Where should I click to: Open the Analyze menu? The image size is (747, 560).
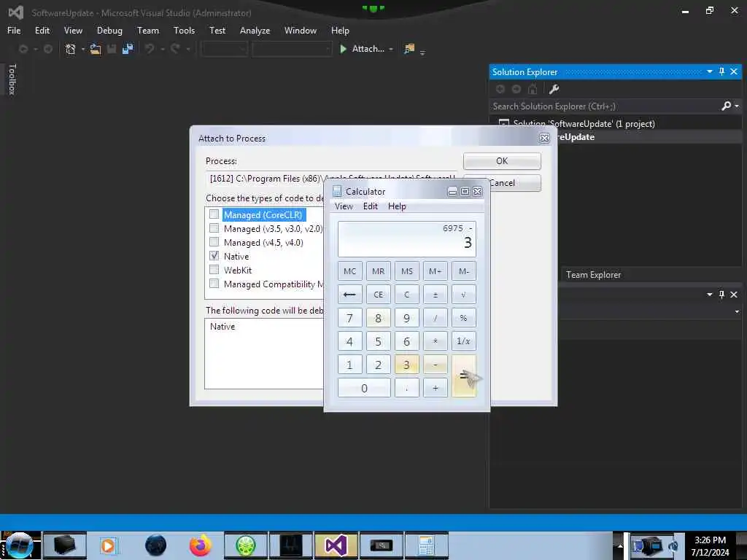255,31
